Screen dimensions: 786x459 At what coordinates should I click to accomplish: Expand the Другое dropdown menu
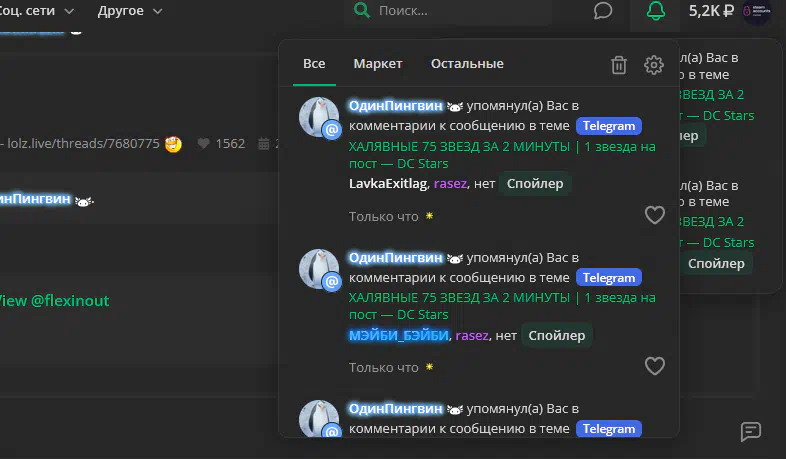(x=130, y=11)
